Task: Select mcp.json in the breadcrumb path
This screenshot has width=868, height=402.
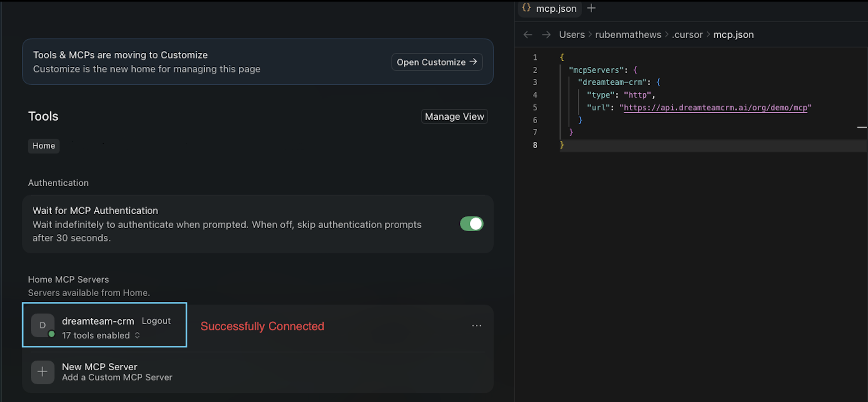Action: pyautogui.click(x=733, y=35)
